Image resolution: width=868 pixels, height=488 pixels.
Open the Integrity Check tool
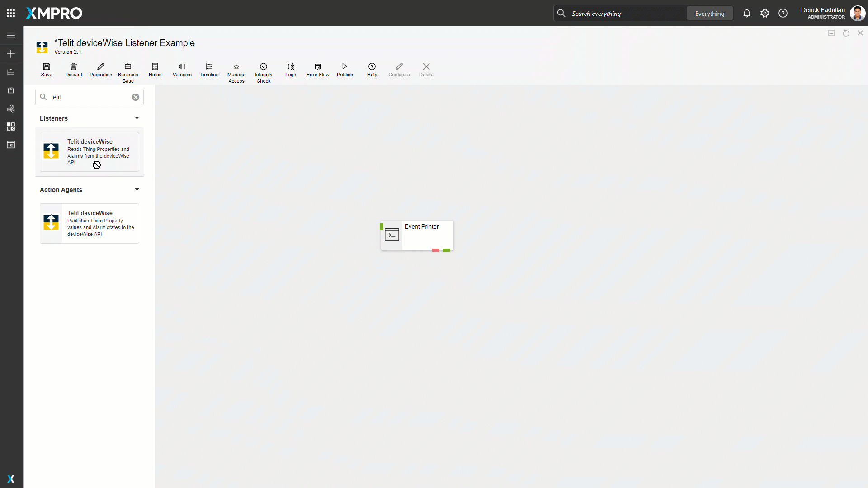[263, 72]
